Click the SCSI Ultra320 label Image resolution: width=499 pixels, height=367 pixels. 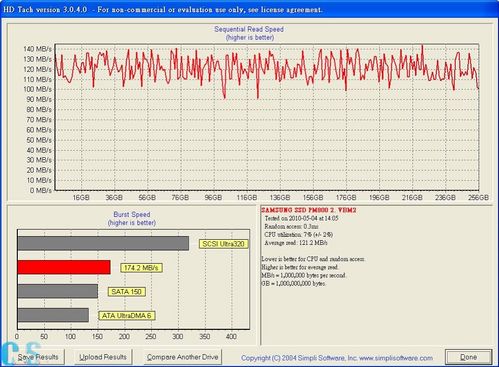(224, 244)
